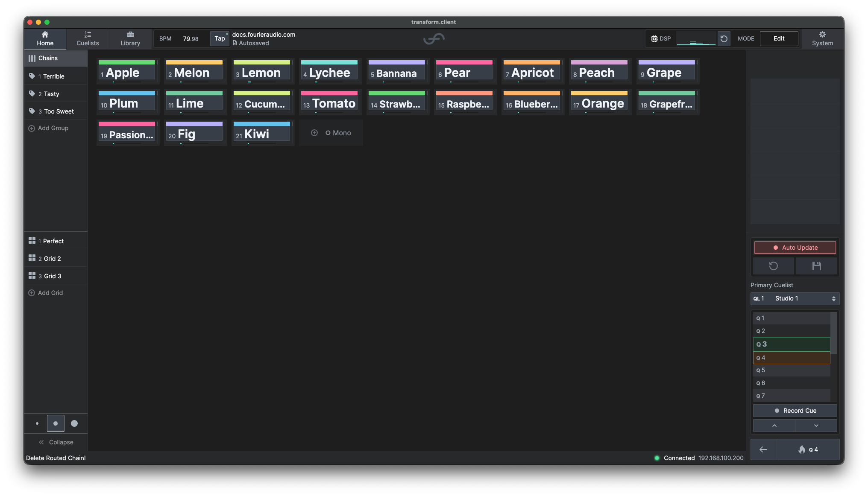868x496 pixels.
Task: Toggle the Auto Update button
Action: (x=795, y=248)
